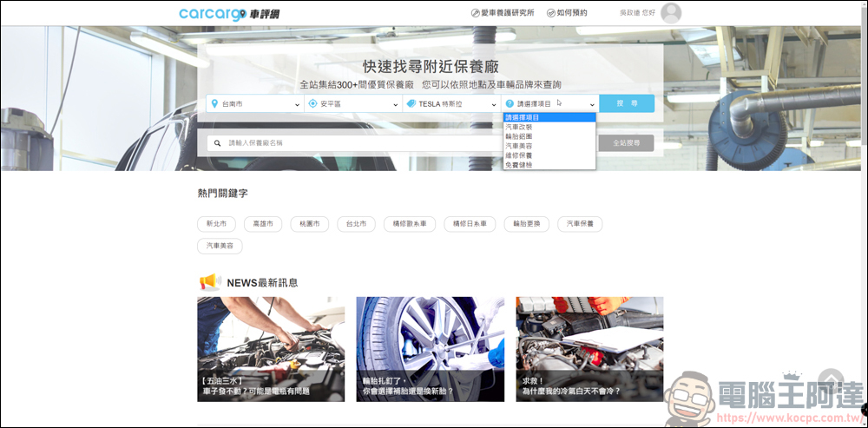This screenshot has height=428, width=868.
Task: Select 免費健檢 from the dropdown list
Action: click(x=549, y=164)
